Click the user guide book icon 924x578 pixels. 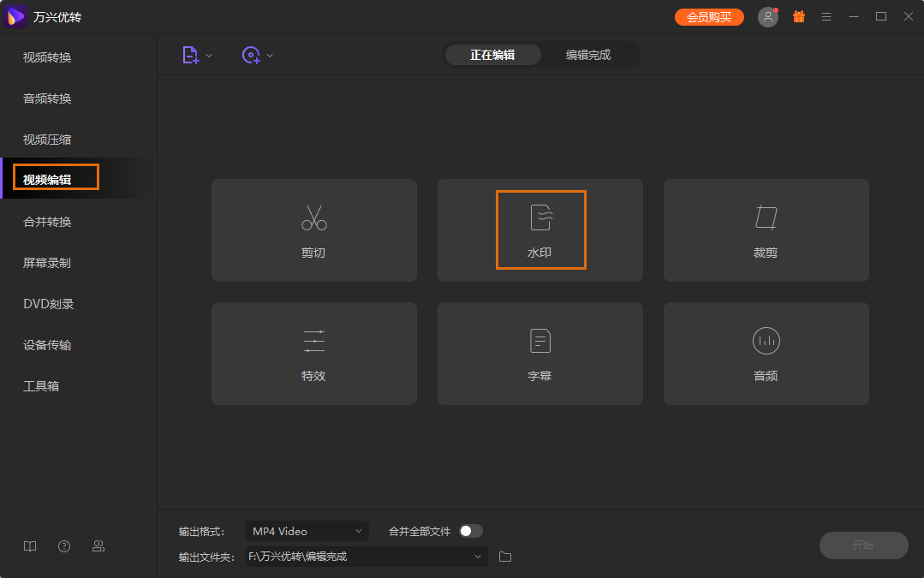[29, 545]
